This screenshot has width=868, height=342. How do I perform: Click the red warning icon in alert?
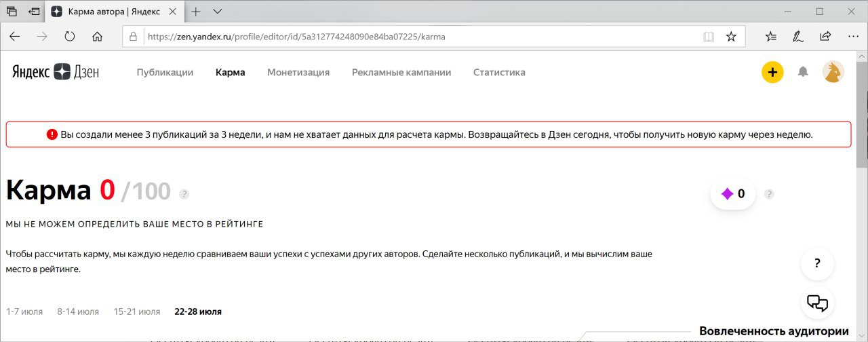click(52, 134)
